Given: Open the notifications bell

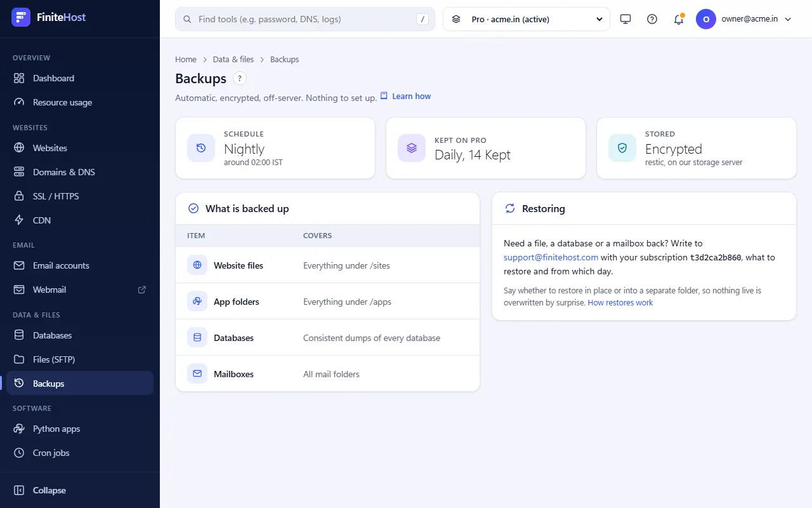Looking at the screenshot, I should coord(679,19).
